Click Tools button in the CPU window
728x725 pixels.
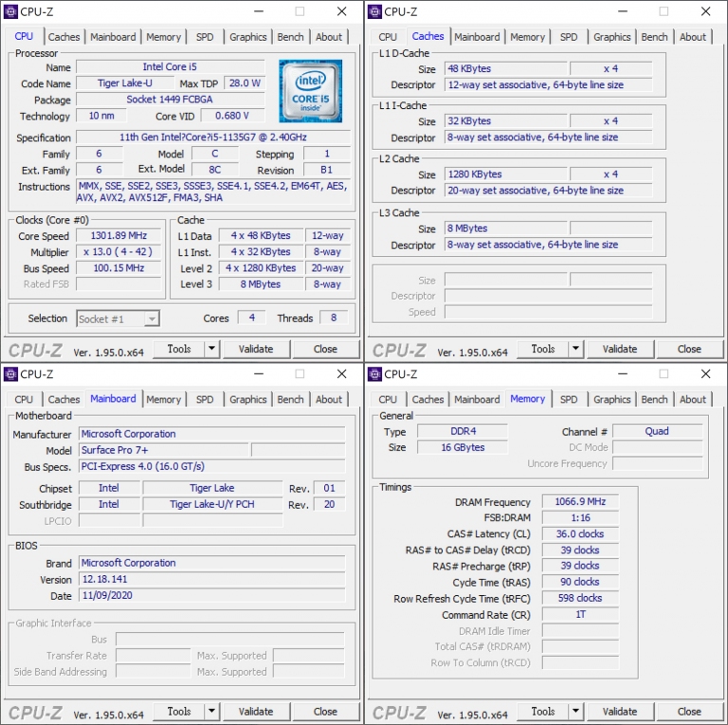pos(179,349)
